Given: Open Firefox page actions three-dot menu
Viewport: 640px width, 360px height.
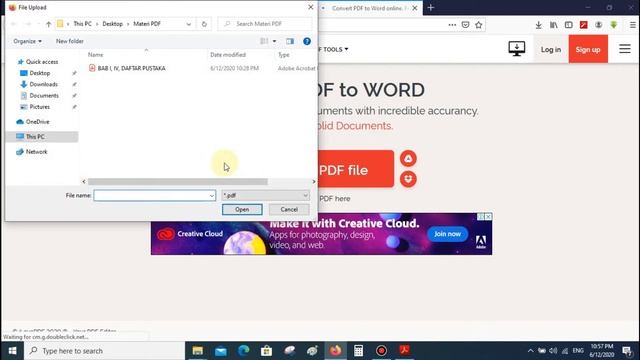Looking at the screenshot, I should click(452, 25).
